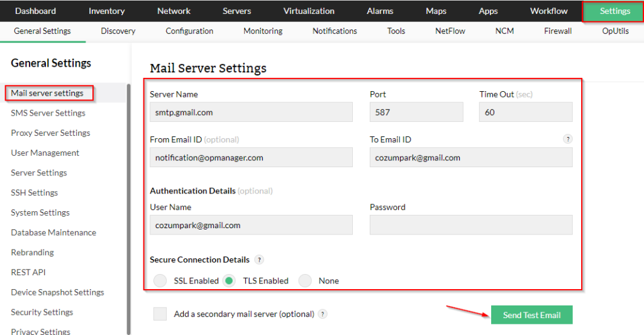Enable Add a secondary mail server checkbox
The image size is (644, 335).
[x=160, y=314]
